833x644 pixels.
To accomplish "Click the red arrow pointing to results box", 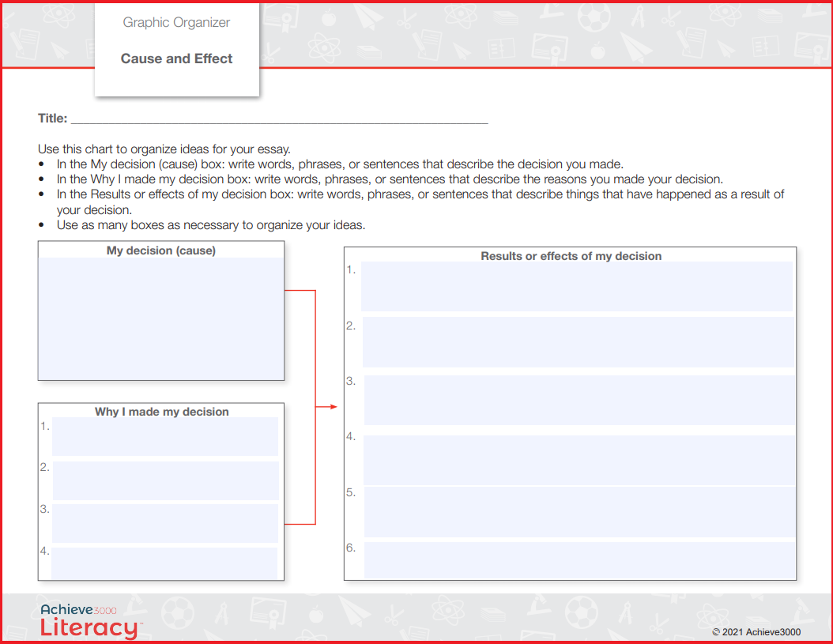I will [x=326, y=406].
